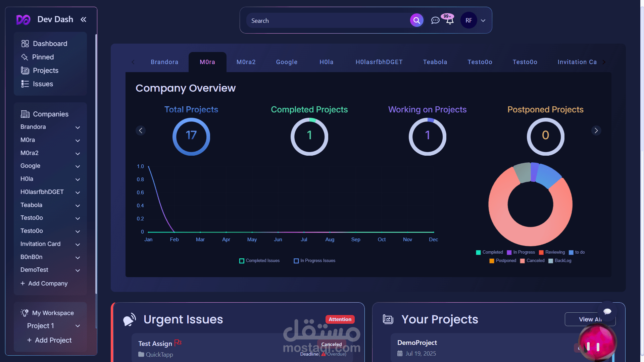Click the red flag icon on Test Assign
This screenshot has width=644, height=362.
178,343
